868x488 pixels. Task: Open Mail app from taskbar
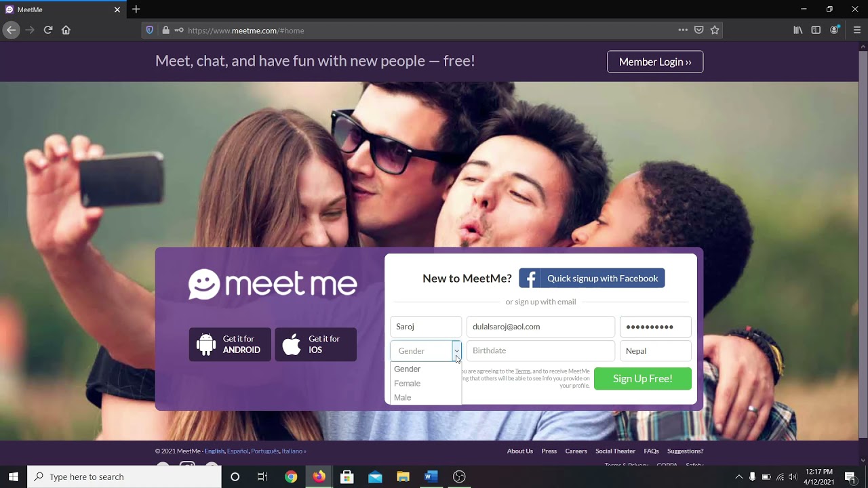[375, 476]
